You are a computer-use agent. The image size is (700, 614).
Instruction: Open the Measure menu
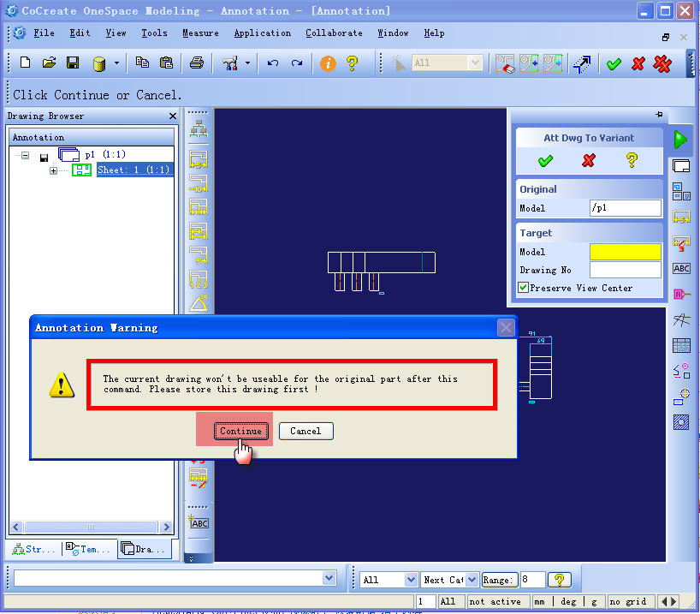click(200, 33)
